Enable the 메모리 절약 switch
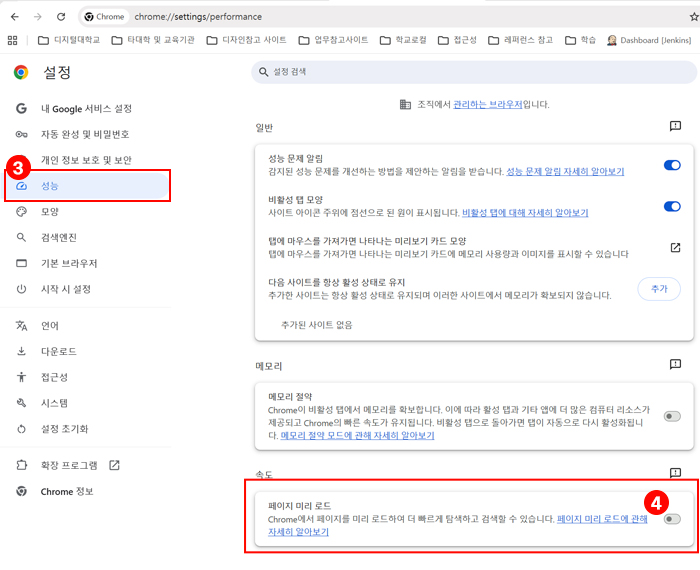700x570 pixels. (672, 416)
